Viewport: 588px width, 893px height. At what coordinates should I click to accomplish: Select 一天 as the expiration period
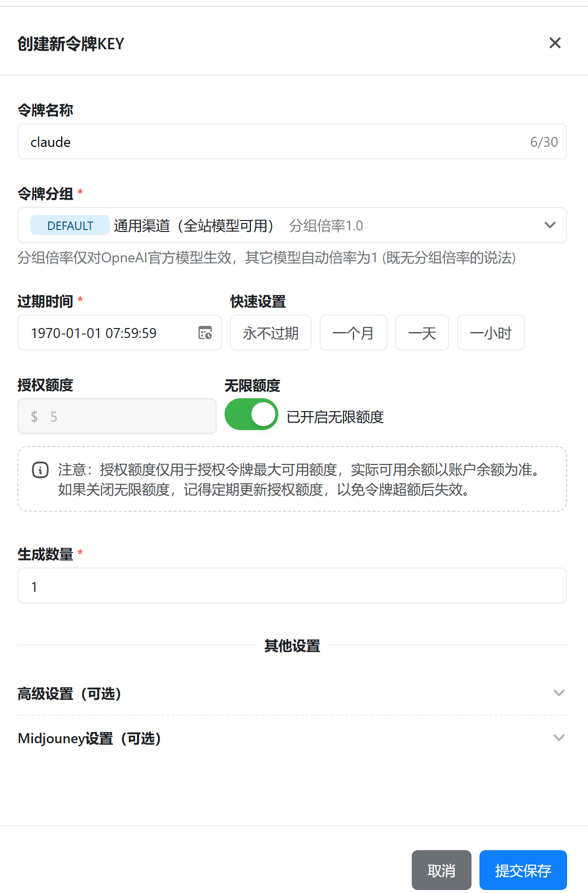pyautogui.click(x=422, y=333)
